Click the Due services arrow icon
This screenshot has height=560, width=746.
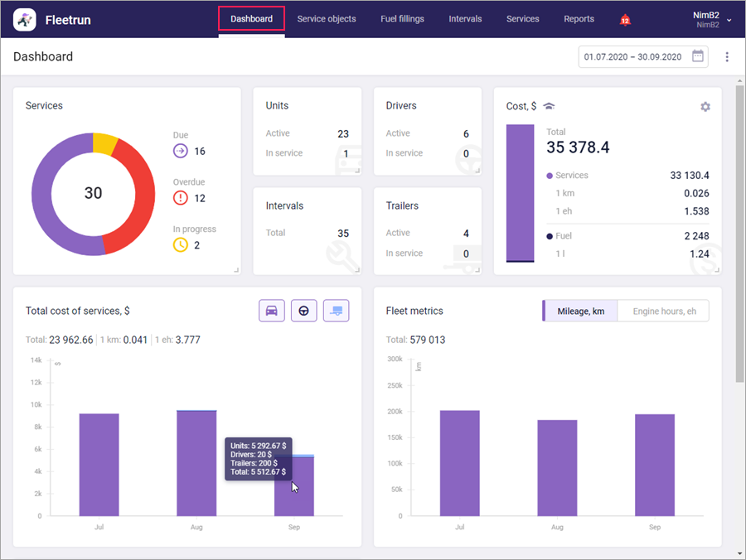181,151
